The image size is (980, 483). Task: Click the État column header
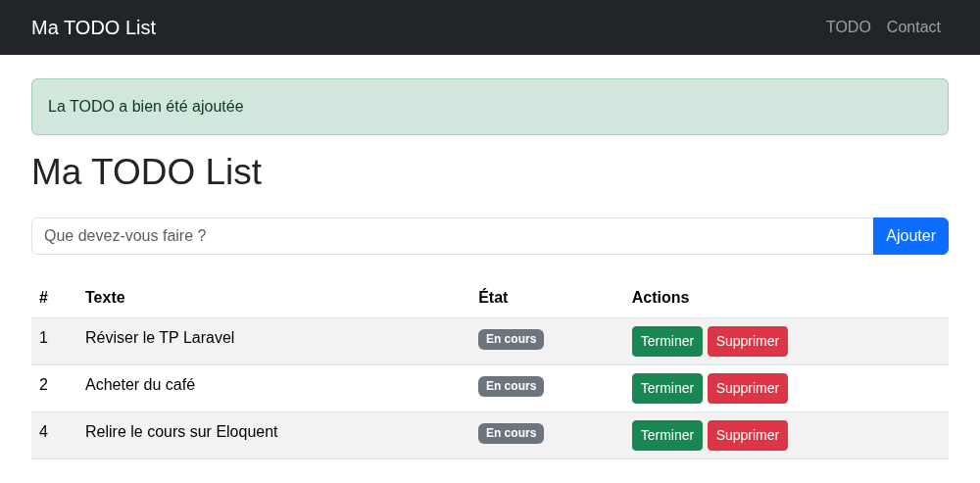[493, 298]
